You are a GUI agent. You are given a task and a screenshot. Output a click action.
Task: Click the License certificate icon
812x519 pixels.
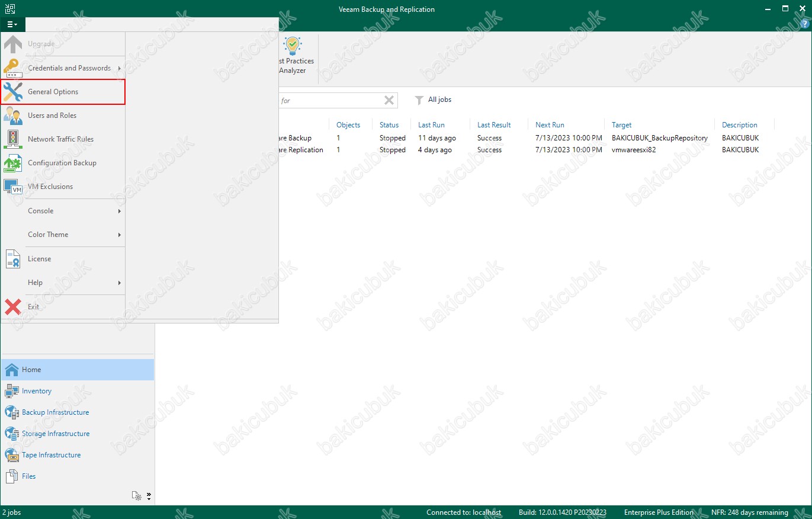point(13,259)
